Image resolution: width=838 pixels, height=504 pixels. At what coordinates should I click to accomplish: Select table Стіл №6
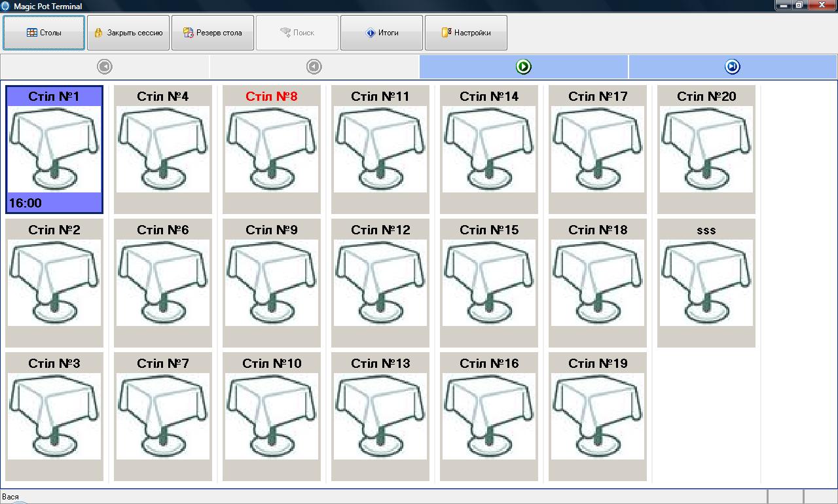(x=163, y=283)
